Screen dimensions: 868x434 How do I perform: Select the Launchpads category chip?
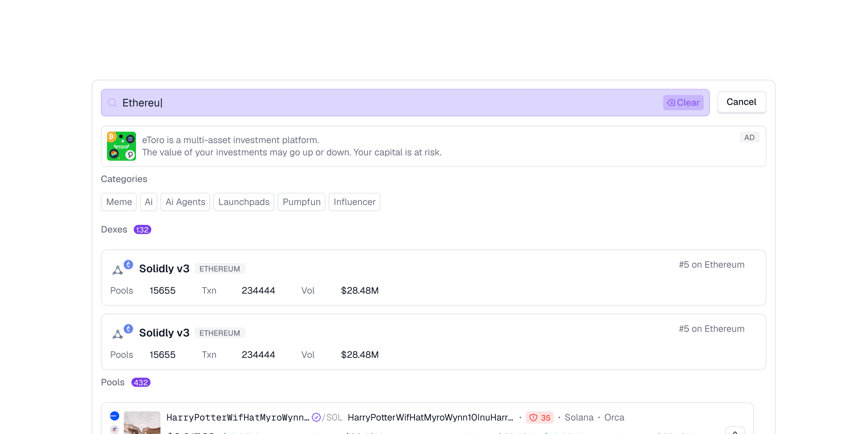pyautogui.click(x=244, y=202)
